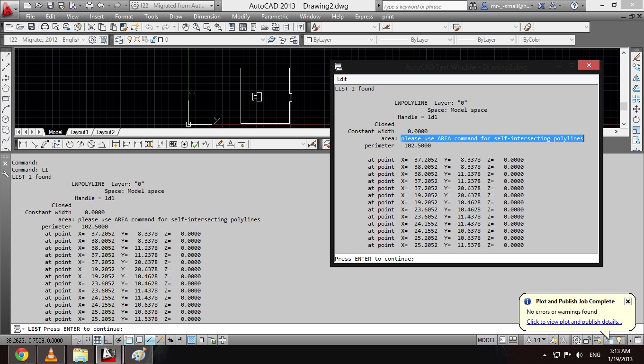Click the MODEL button in status bar
Image resolution: width=644 pixels, height=364 pixels.
tap(487, 340)
